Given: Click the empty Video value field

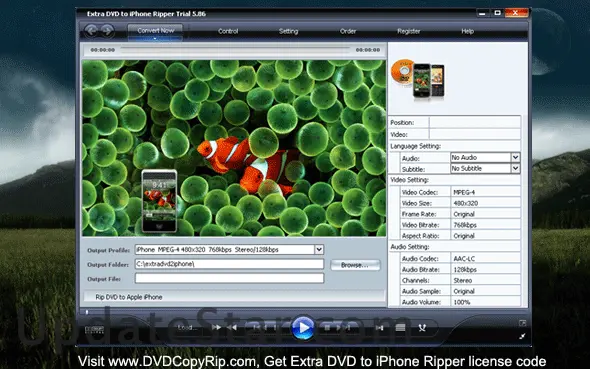Looking at the screenshot, I should point(475,134).
